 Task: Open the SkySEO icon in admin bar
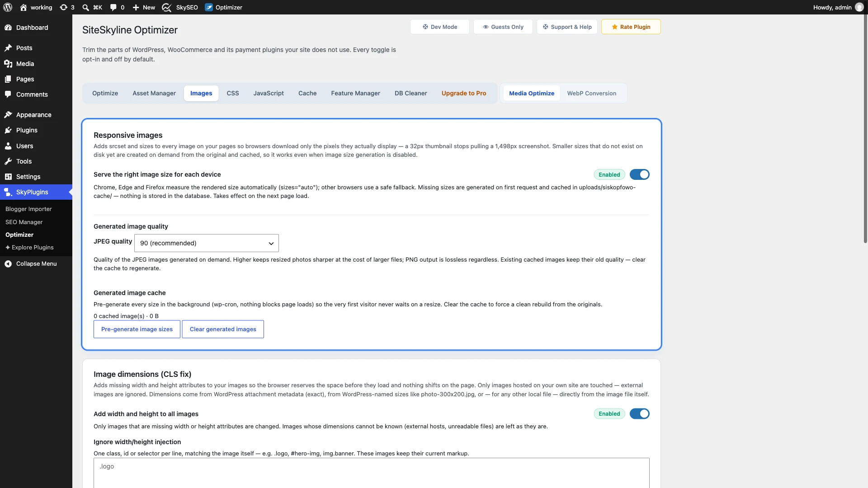coord(166,7)
